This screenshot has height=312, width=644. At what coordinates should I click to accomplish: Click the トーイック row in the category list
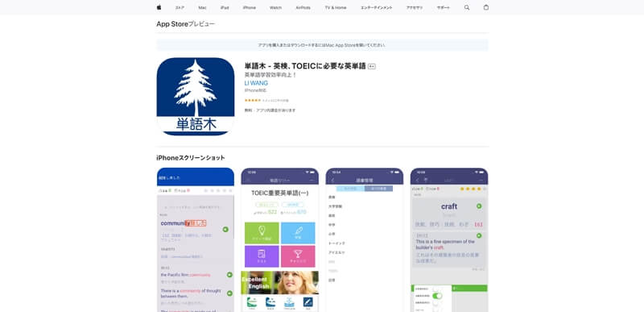tap(336, 243)
